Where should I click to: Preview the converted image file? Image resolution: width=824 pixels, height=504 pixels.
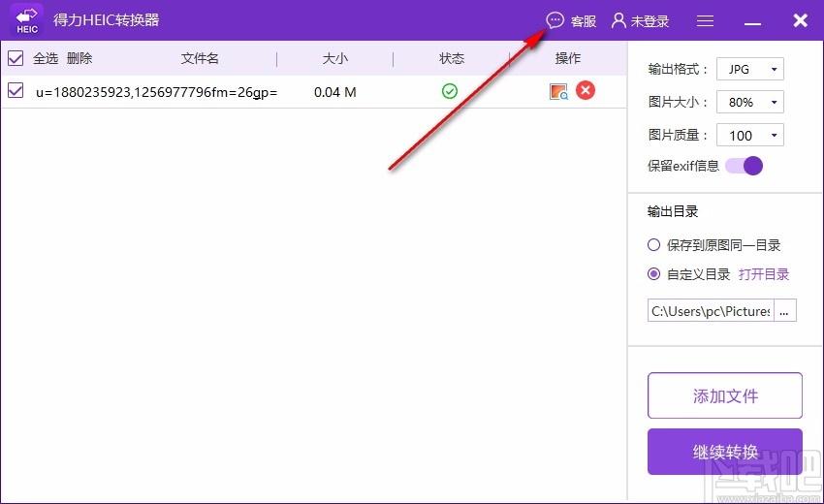coord(558,91)
